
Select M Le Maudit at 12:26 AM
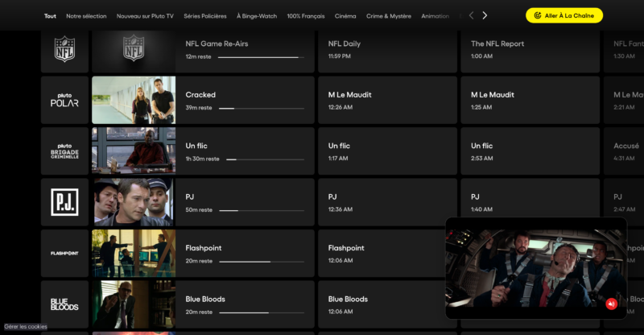tap(387, 100)
